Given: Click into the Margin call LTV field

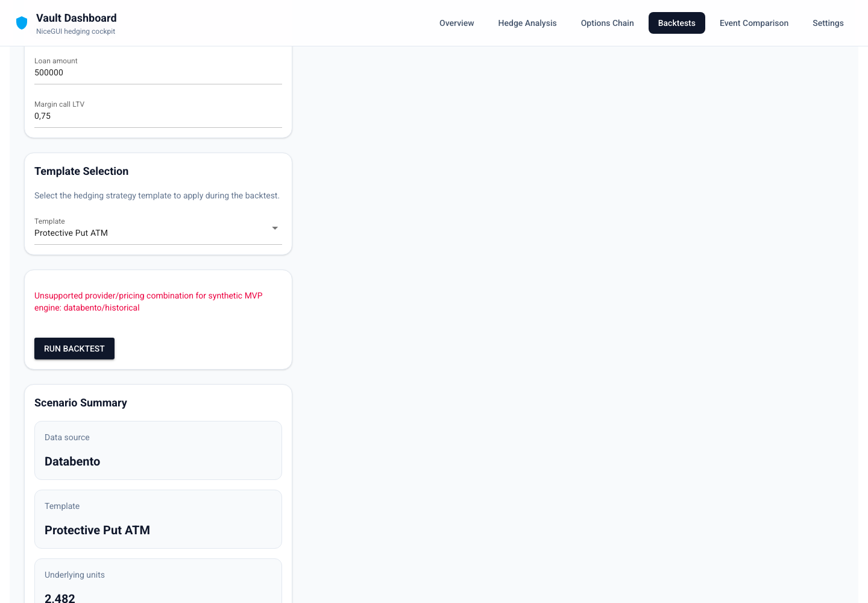Looking at the screenshot, I should [x=158, y=116].
